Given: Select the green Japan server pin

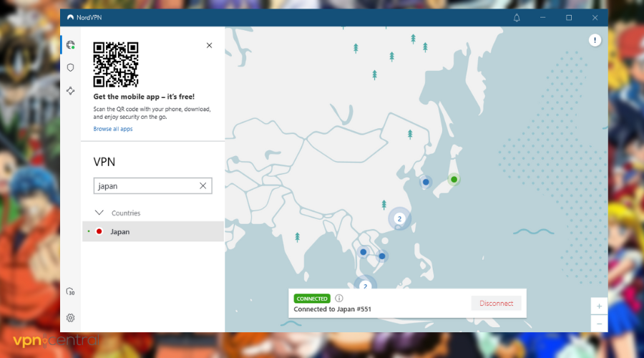Looking at the screenshot, I should tap(454, 179).
